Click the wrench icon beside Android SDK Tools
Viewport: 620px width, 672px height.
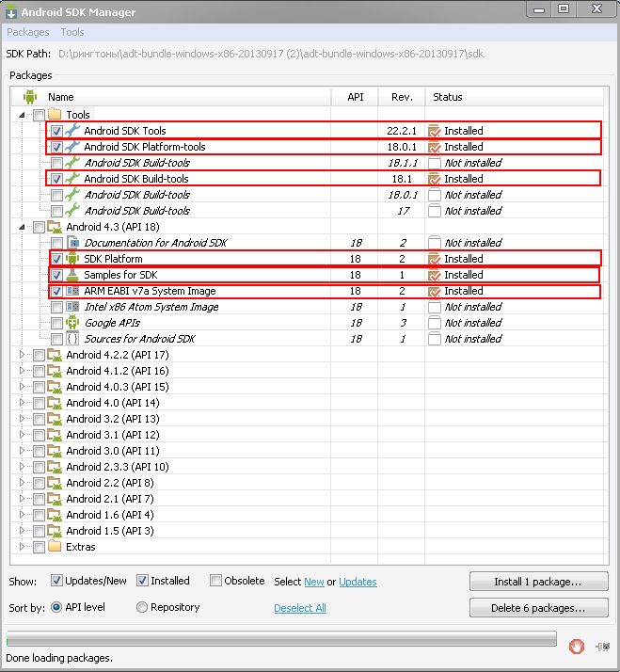coord(72,130)
